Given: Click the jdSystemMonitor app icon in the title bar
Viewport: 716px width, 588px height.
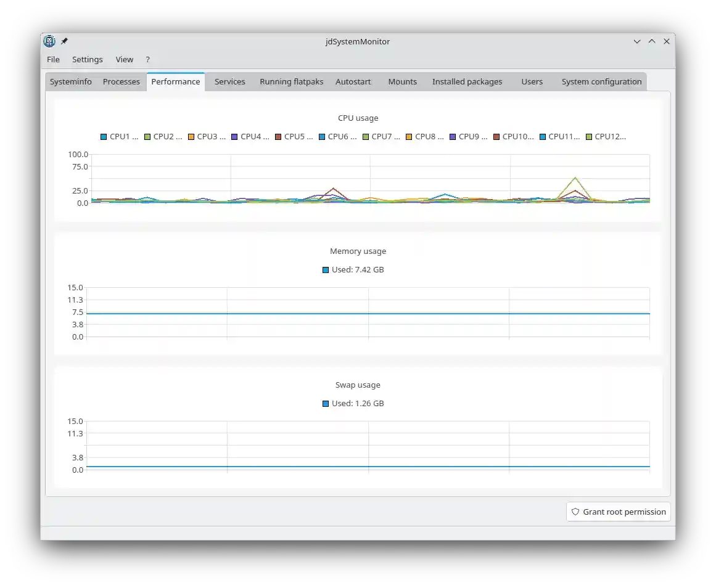Looking at the screenshot, I should 49,41.
